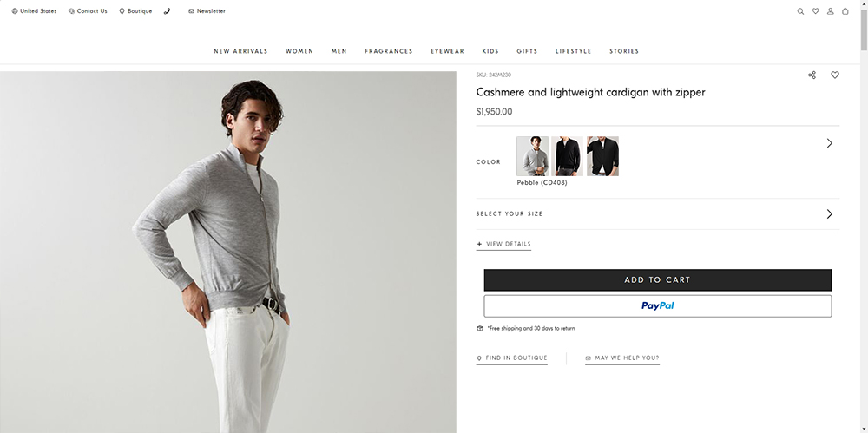Open the wishlist heart in top header
The height and width of the screenshot is (433, 868).
(815, 11)
